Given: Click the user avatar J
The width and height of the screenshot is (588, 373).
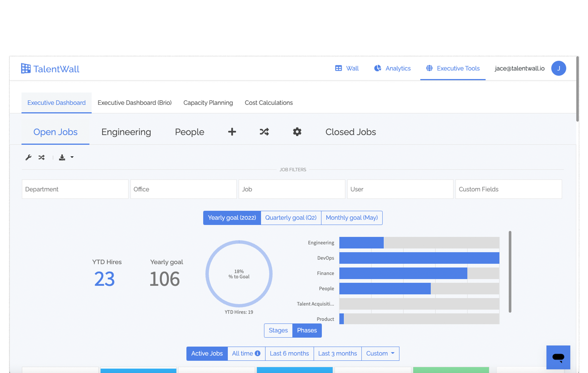Looking at the screenshot, I should pyautogui.click(x=558, y=68).
